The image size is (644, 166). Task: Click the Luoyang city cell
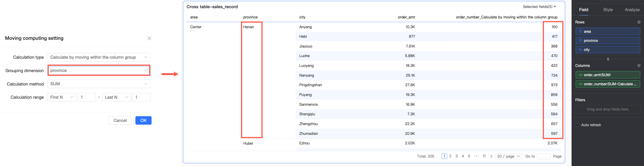[x=306, y=65]
